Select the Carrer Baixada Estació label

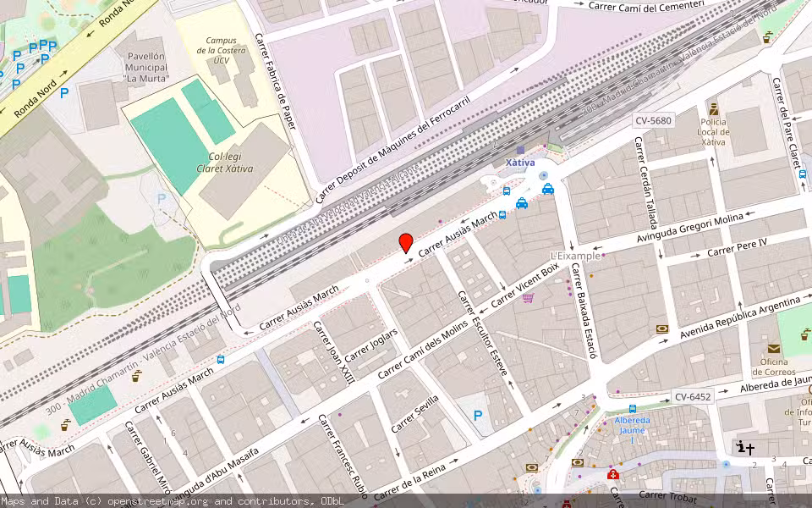click(584, 311)
